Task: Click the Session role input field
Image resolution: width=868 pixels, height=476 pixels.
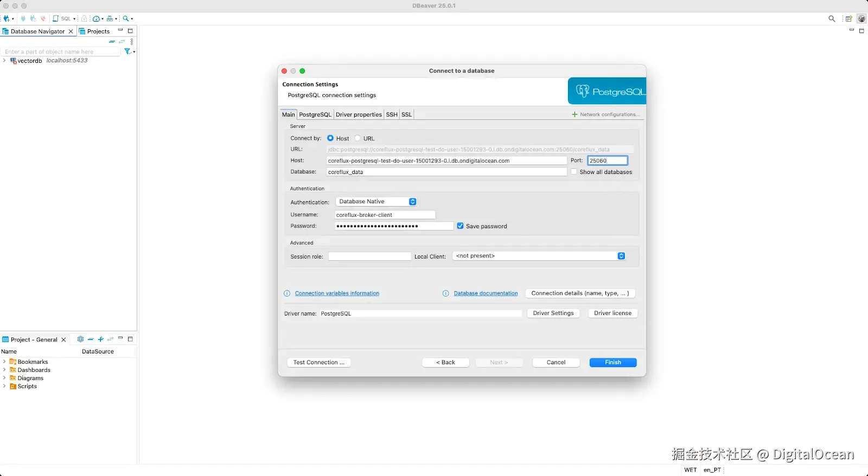Action: point(369,256)
